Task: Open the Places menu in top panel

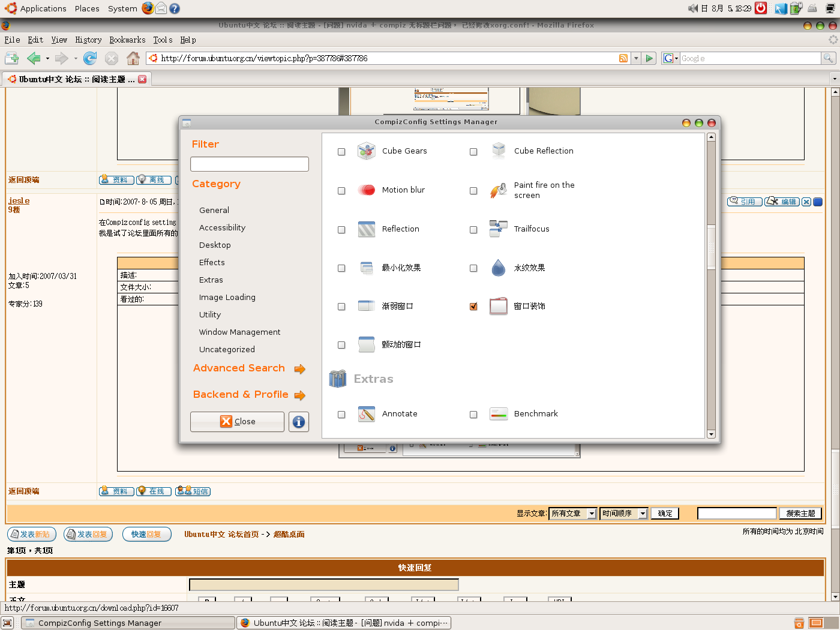Action: click(x=87, y=8)
